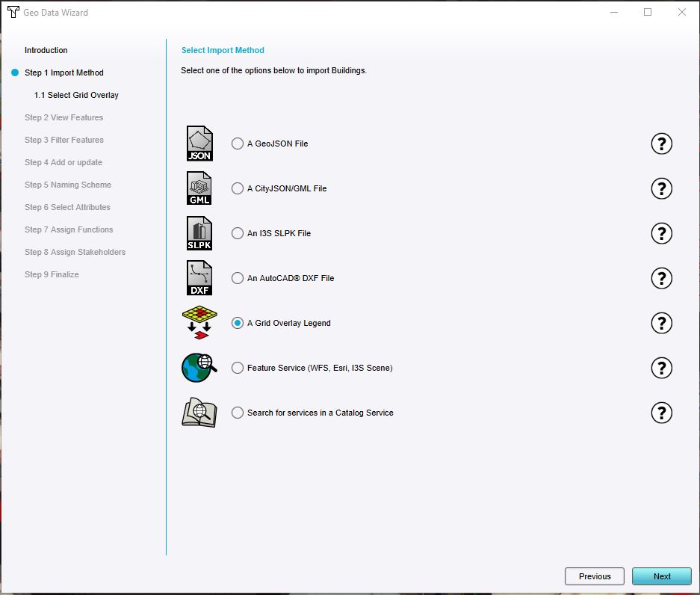Image resolution: width=700 pixels, height=595 pixels.
Task: Open Step 7 Assign Functions
Action: (69, 229)
